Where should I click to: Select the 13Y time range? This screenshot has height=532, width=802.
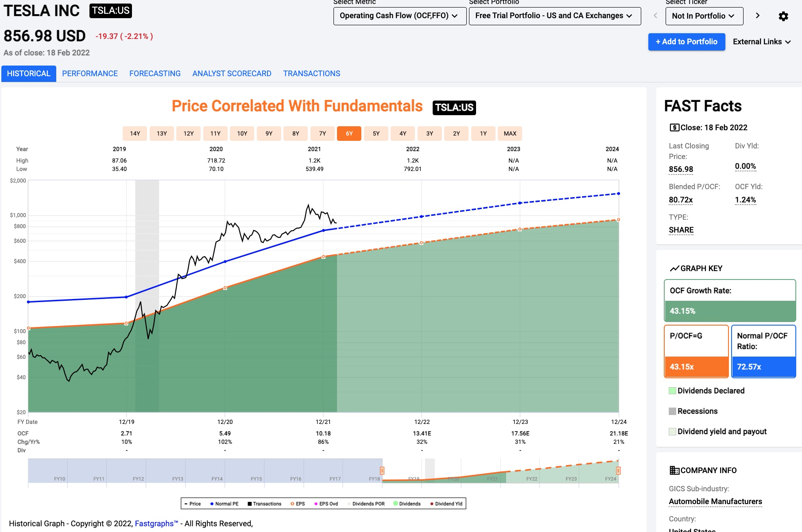click(162, 133)
